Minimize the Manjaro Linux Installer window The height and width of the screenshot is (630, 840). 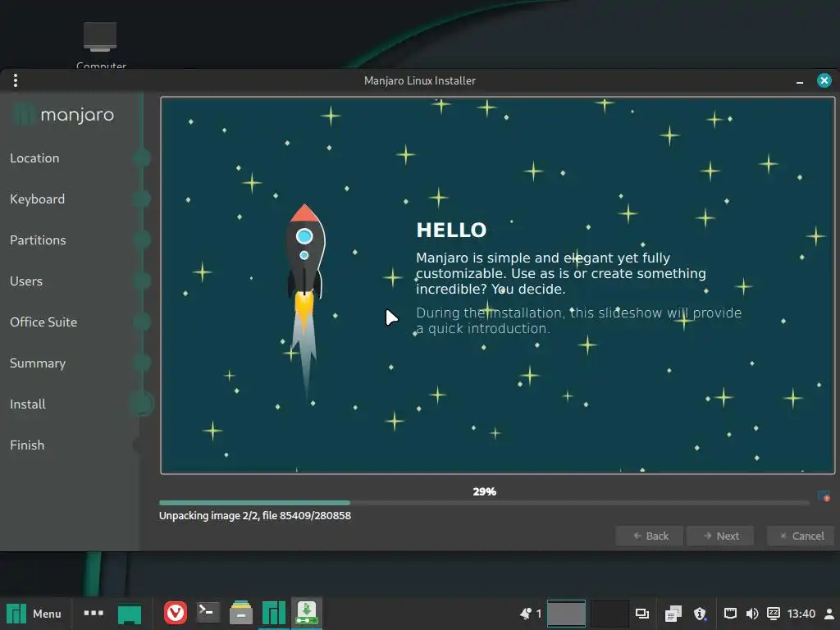[800, 81]
